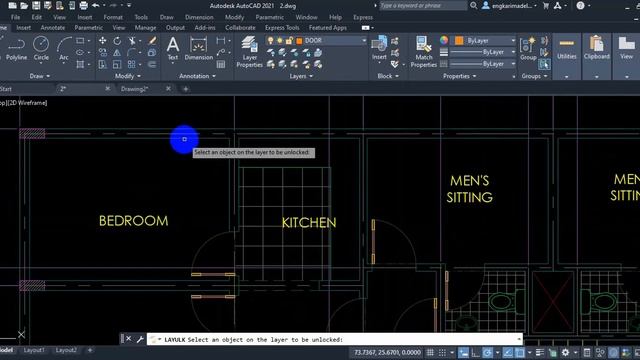Expand the Properties panel
This screenshot has width=640, height=360.
[x=460, y=76]
